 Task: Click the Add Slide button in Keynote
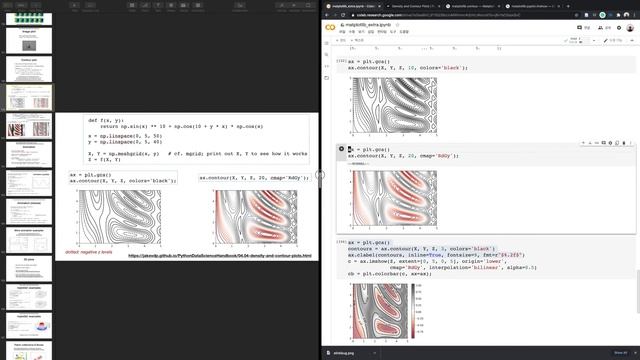pyautogui.click(x=36, y=6)
